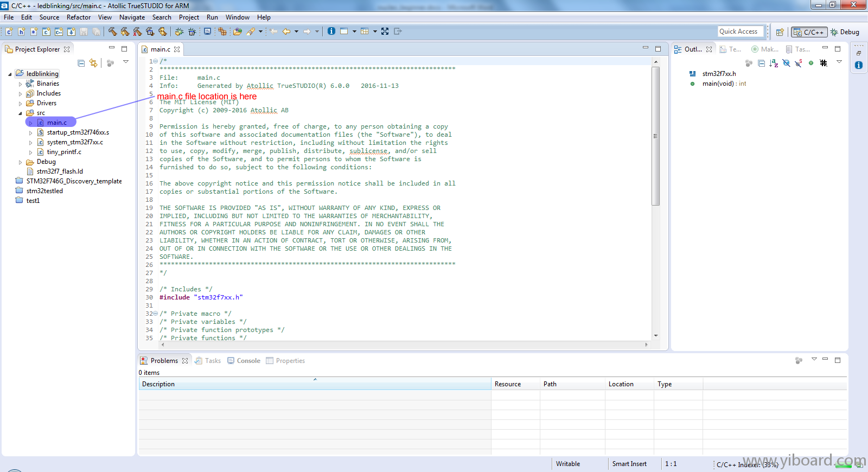
Task: Click the search flashlight toolbar icon
Action: tap(251, 31)
